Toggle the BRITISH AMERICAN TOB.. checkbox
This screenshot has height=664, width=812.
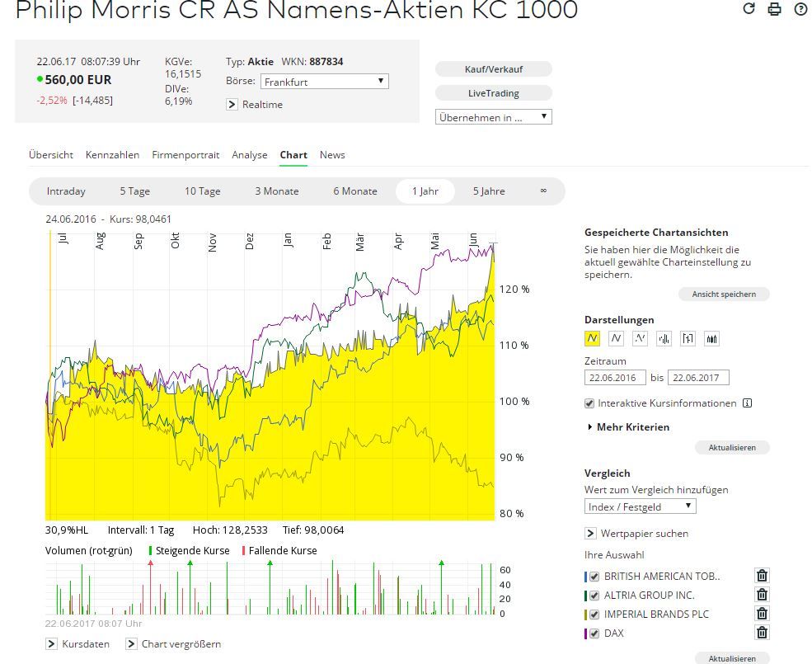[594, 576]
